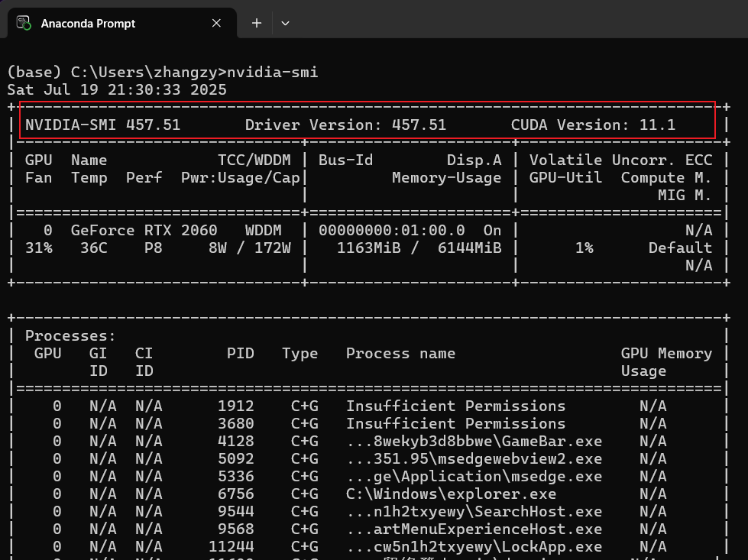Click the GeForce RTX 2060 name

pos(144,231)
